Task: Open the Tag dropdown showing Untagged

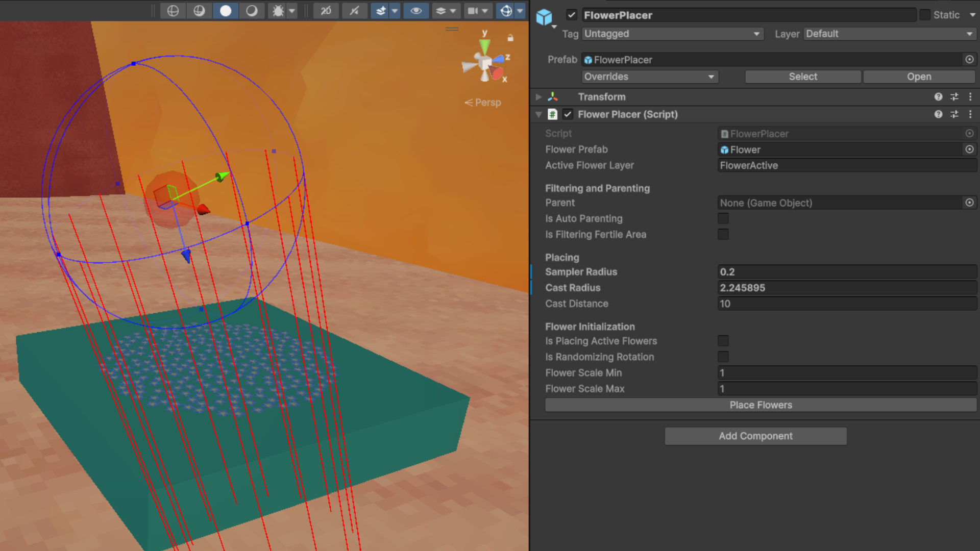Action: coord(673,34)
